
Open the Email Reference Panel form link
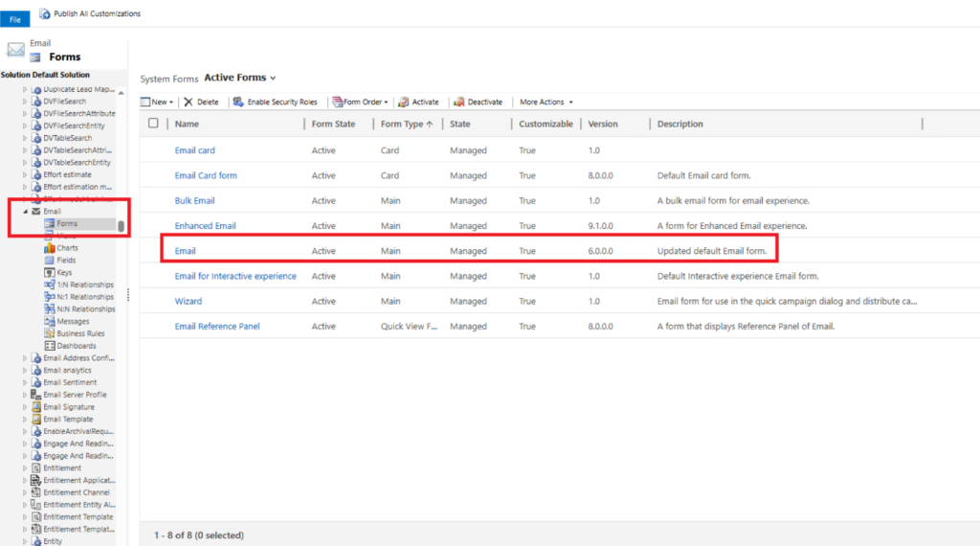point(216,327)
